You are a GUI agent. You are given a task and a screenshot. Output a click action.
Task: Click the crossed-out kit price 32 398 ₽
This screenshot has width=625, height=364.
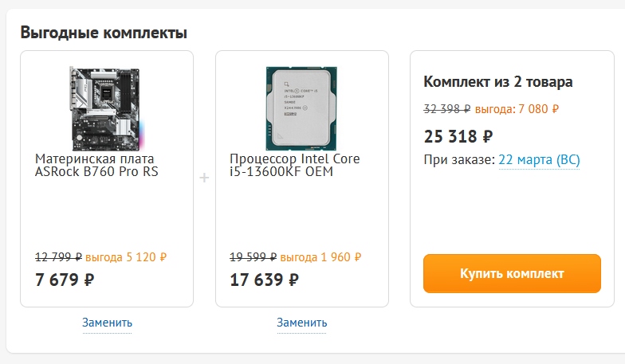coord(446,108)
